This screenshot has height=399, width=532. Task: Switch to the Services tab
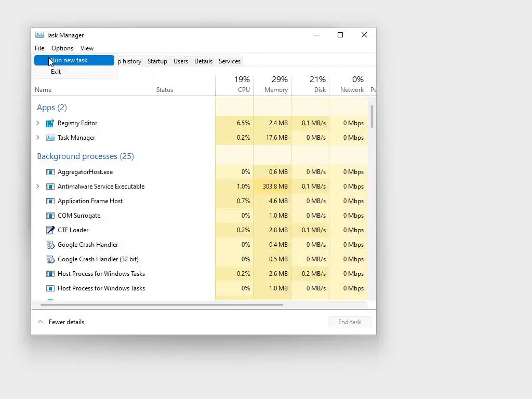coord(230,61)
